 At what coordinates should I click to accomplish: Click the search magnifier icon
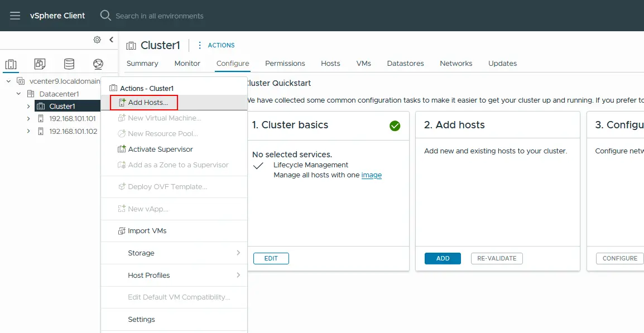[105, 16]
